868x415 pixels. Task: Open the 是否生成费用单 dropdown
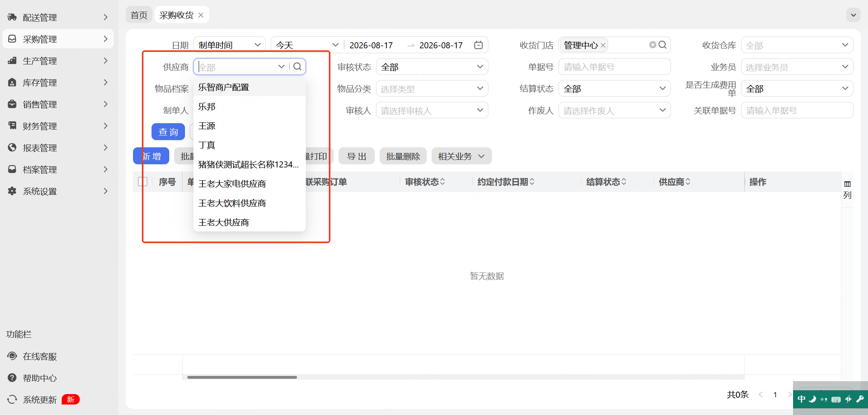(x=797, y=89)
